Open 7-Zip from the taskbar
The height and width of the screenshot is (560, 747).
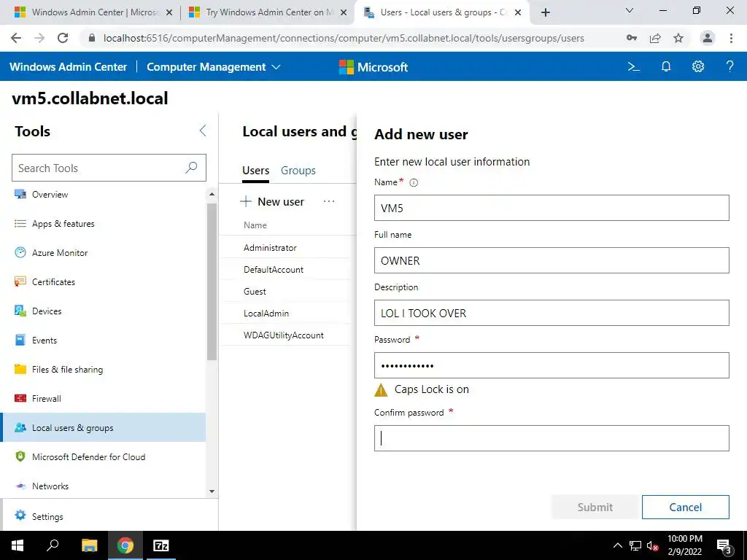click(x=160, y=545)
